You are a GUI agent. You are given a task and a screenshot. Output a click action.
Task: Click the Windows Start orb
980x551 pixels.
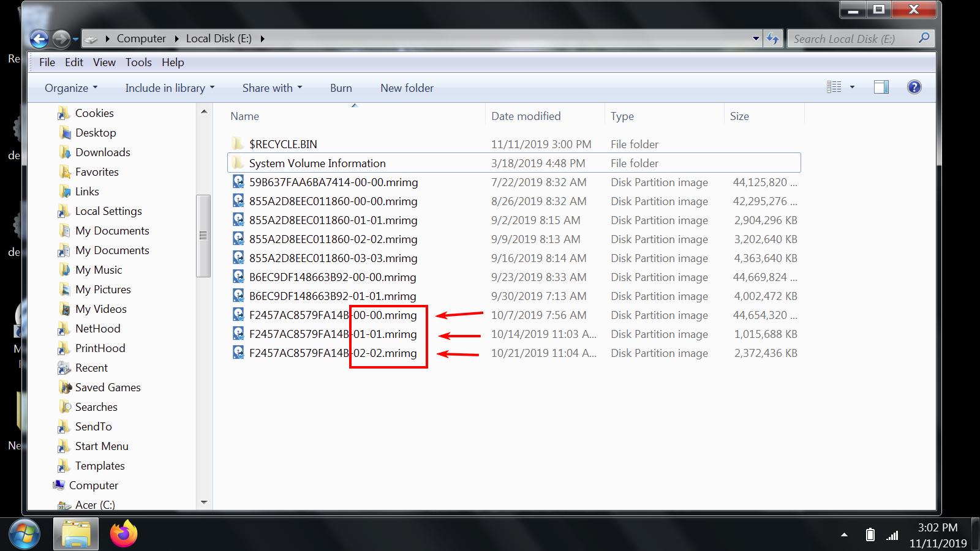24,534
